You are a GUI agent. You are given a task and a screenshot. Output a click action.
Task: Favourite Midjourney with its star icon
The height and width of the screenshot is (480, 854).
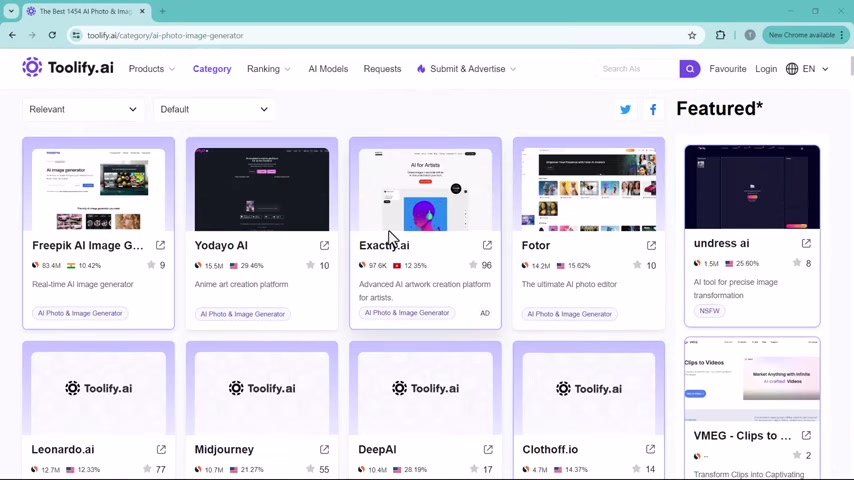pyautogui.click(x=310, y=469)
